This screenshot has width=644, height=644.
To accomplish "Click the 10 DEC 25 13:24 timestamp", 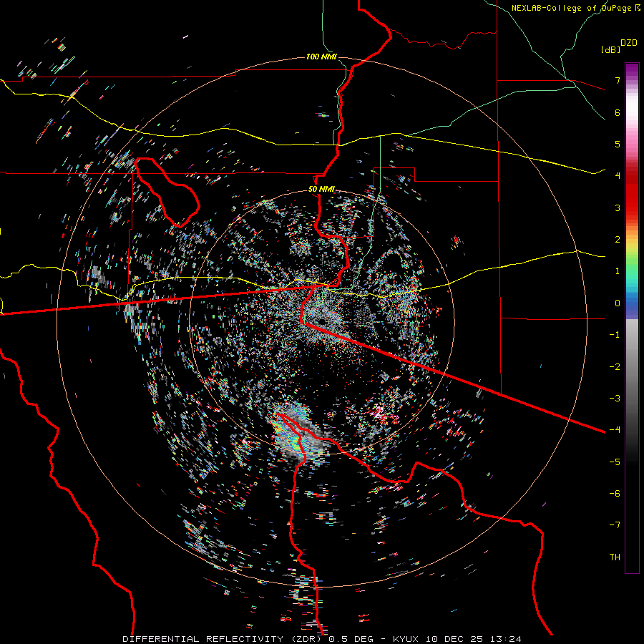I will (473, 639).
